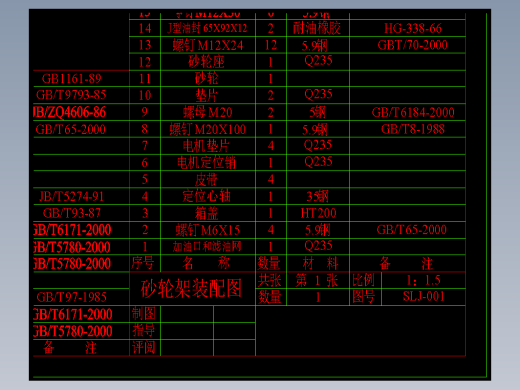Select part name 箱盖
The width and height of the screenshot is (520, 390).
(x=206, y=213)
